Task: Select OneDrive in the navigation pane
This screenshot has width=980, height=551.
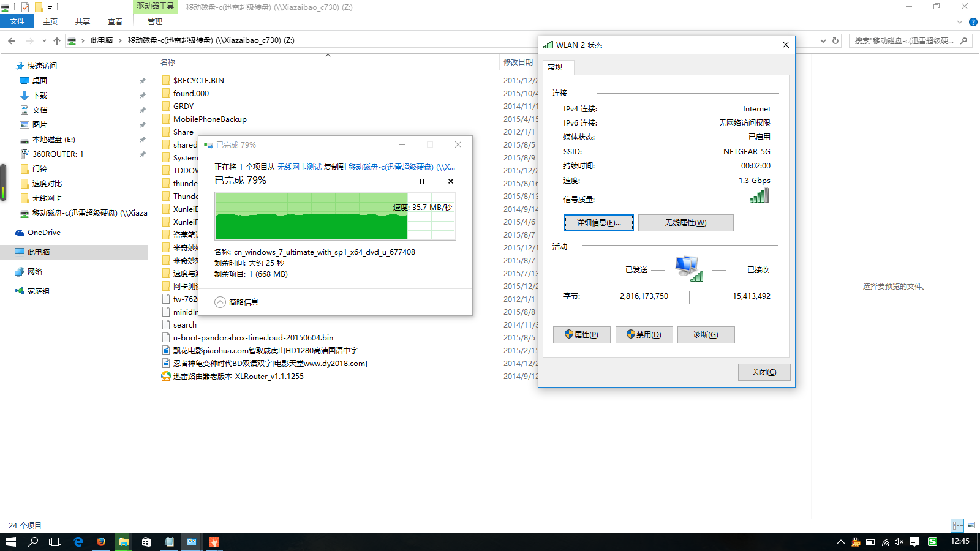Action: click(x=44, y=233)
